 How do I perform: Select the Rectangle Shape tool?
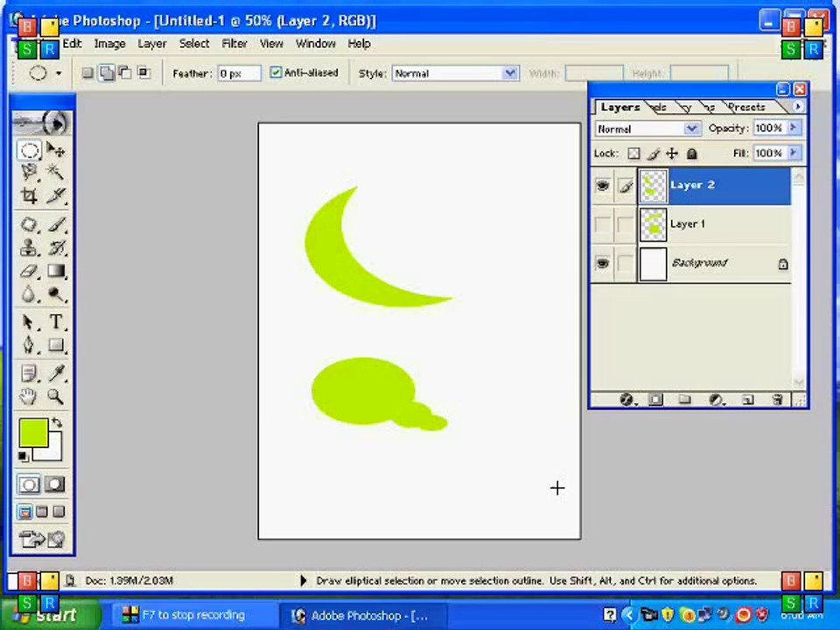pos(56,345)
